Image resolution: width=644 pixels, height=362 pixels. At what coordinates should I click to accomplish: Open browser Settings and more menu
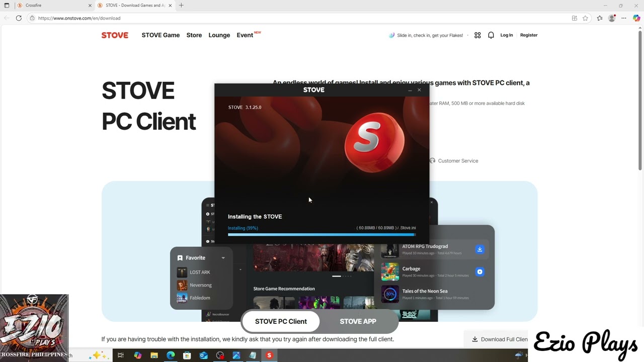(x=624, y=18)
